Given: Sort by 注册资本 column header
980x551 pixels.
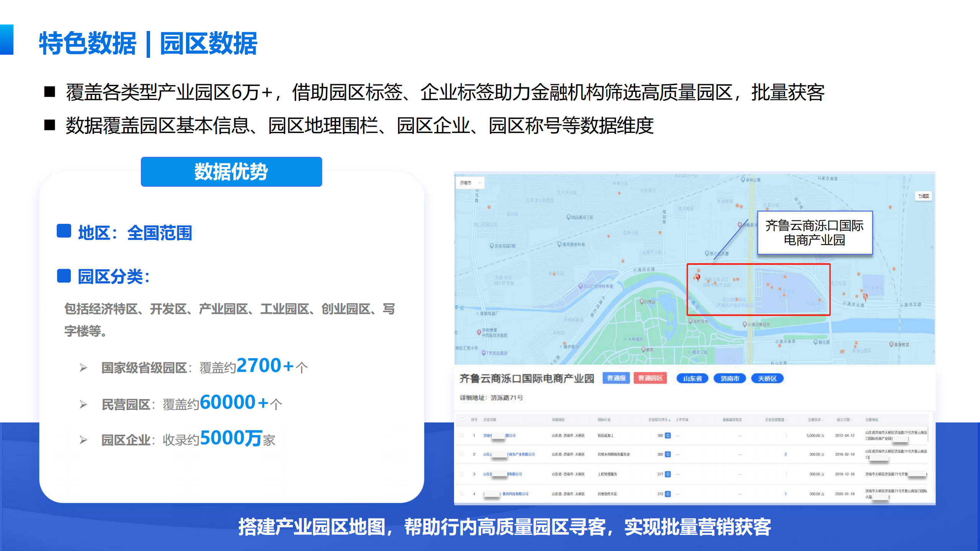Looking at the screenshot, I should point(815,420).
